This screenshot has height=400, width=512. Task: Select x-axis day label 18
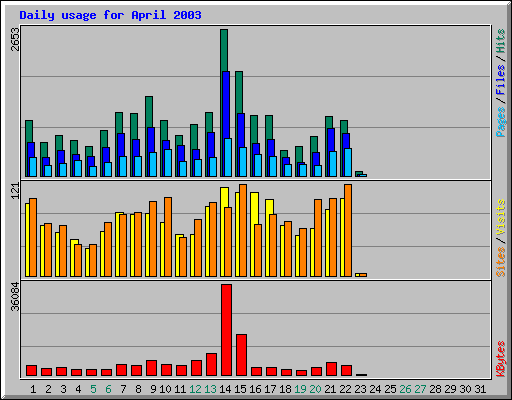point(285,389)
